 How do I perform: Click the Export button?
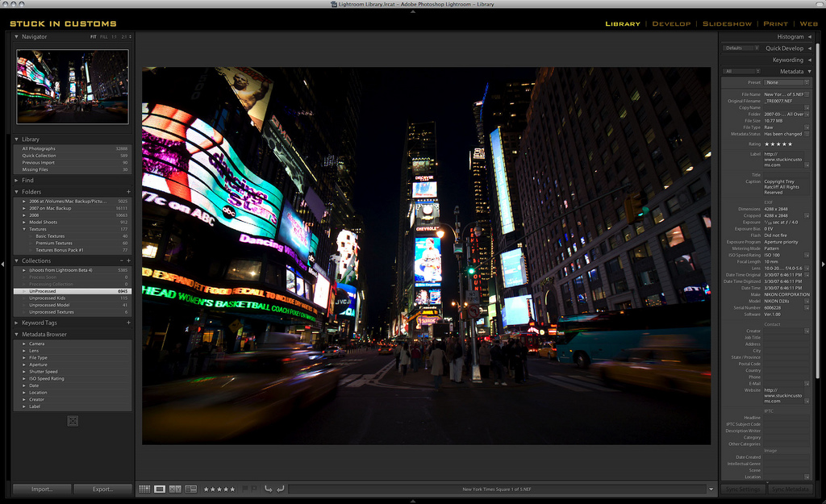[x=103, y=489]
